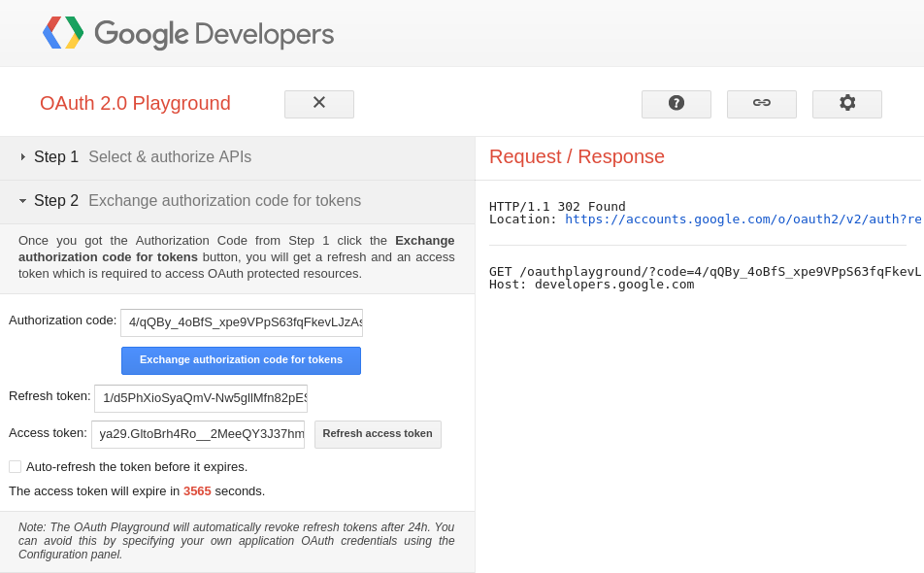Click the Refresh access token button
This screenshot has height=573, width=924.
tap(378, 434)
